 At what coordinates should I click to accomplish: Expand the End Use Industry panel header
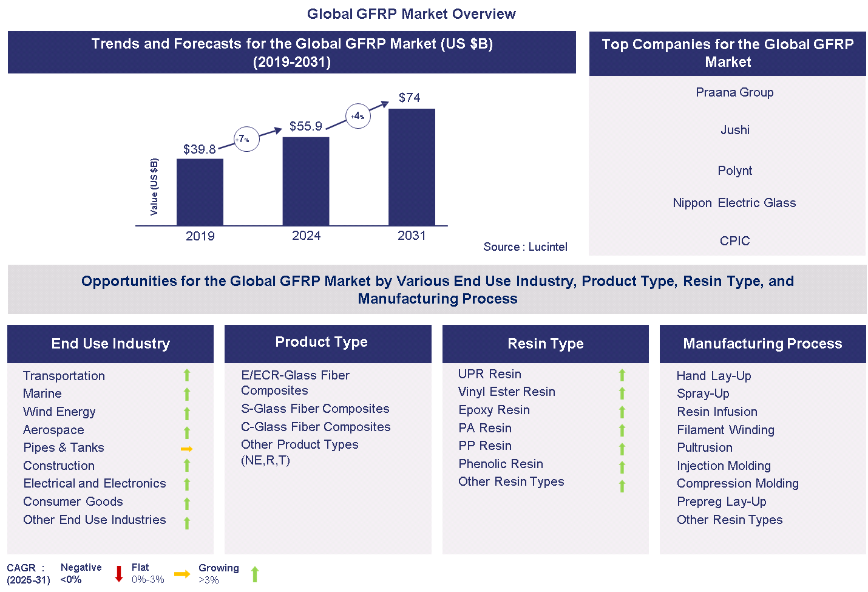(x=110, y=344)
